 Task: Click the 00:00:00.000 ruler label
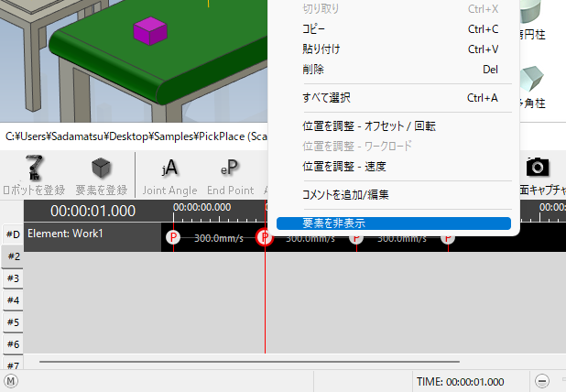coord(201,207)
